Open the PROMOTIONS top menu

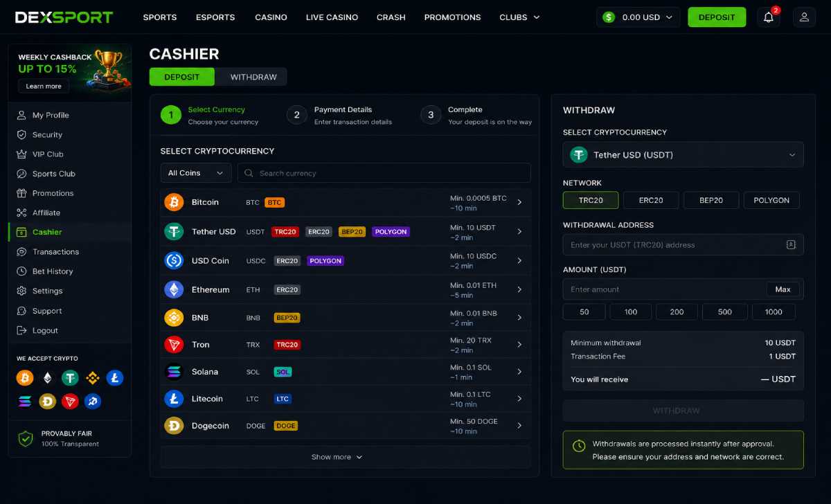click(x=452, y=17)
